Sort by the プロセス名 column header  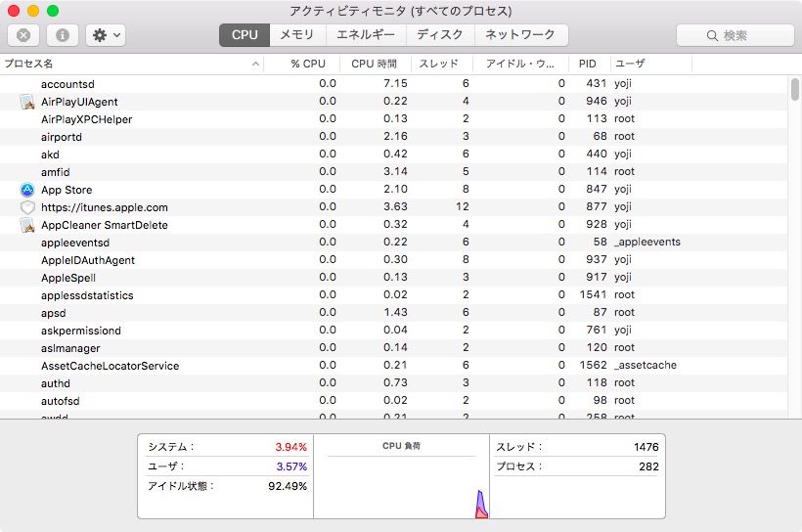(132, 64)
